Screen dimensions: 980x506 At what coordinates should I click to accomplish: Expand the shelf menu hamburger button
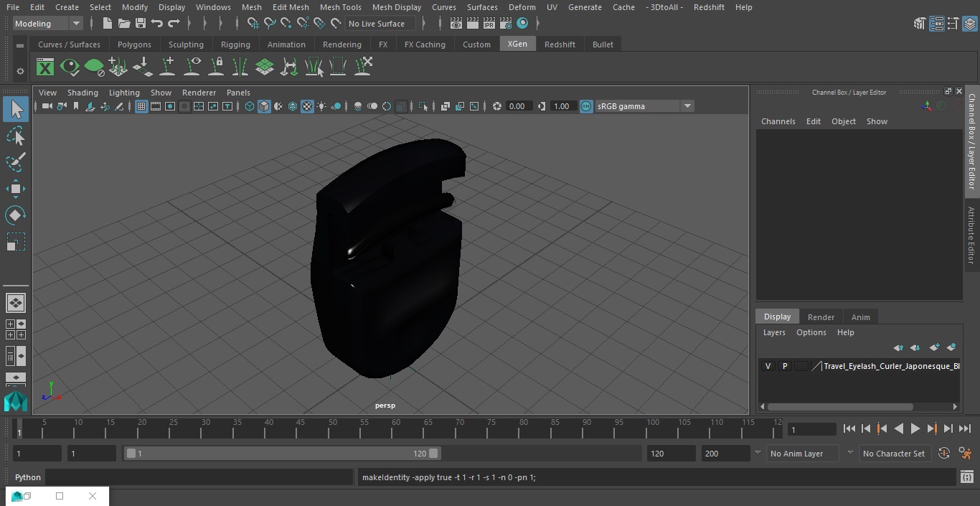[20, 44]
